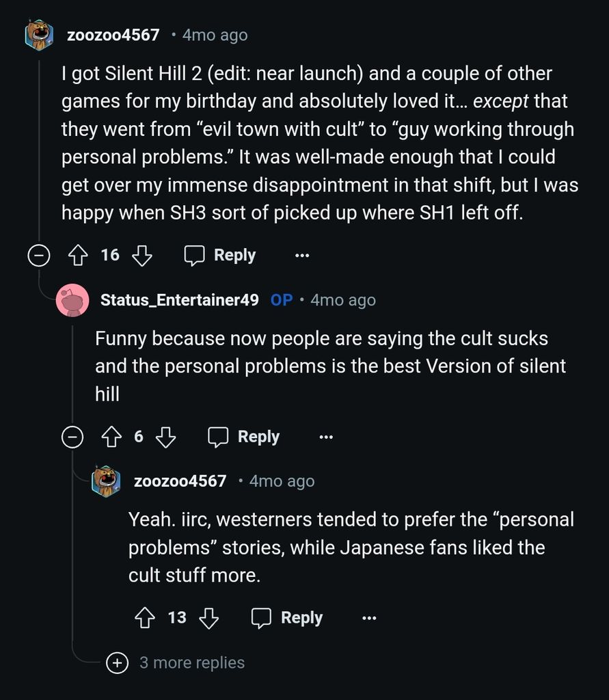
Task: Click the zoozoo4567 avatar on nested reply
Action: [106, 481]
